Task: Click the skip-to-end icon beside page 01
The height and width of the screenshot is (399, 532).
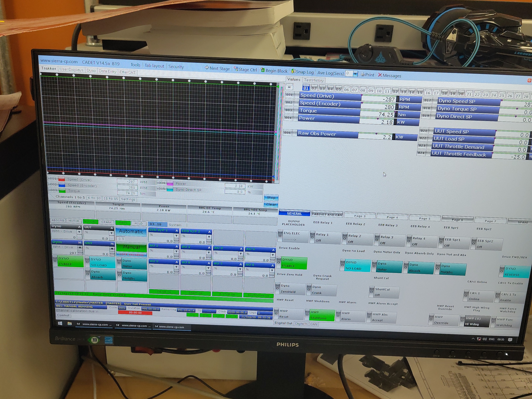Action: pyautogui.click(x=289, y=87)
